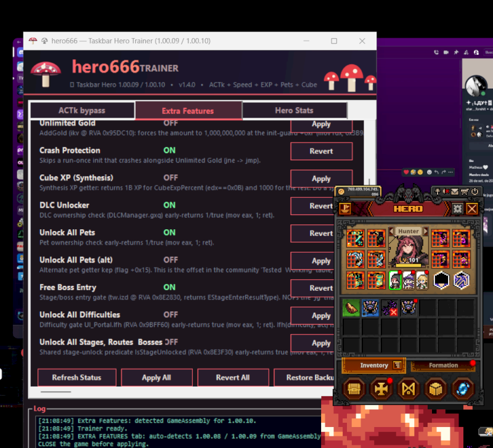Apply the Unlock All Difficulties patch
This screenshot has height=448, width=493.
point(313,316)
